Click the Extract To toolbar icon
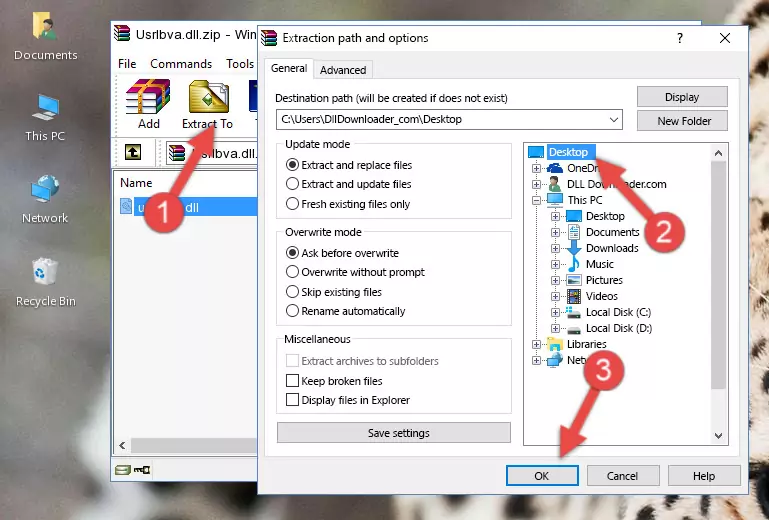This screenshot has width=769, height=520. point(208,97)
